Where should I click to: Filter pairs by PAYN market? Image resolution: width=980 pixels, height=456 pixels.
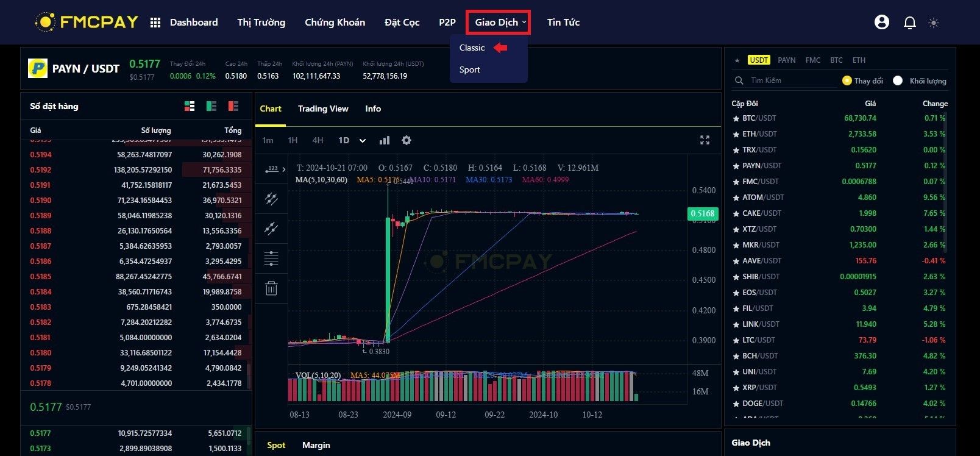(787, 60)
